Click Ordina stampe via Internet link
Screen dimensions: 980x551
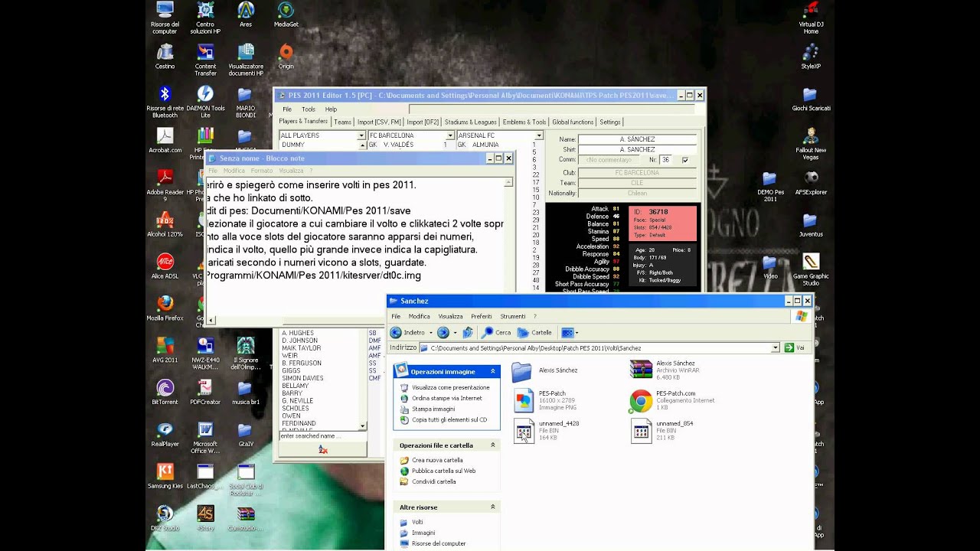(x=447, y=398)
